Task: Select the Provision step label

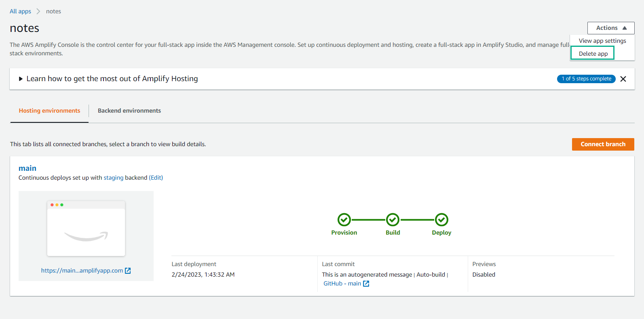Action: click(x=344, y=233)
